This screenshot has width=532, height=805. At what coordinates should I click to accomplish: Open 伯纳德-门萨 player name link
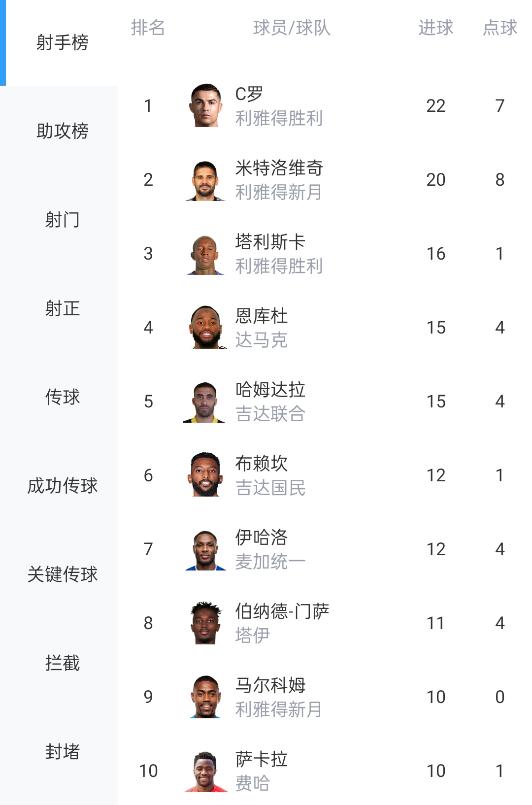click(x=282, y=611)
